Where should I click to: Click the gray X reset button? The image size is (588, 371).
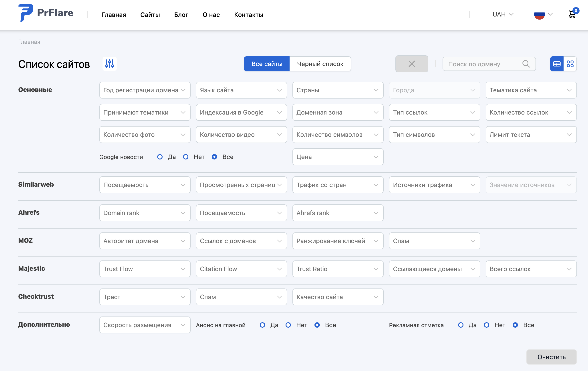[412, 64]
